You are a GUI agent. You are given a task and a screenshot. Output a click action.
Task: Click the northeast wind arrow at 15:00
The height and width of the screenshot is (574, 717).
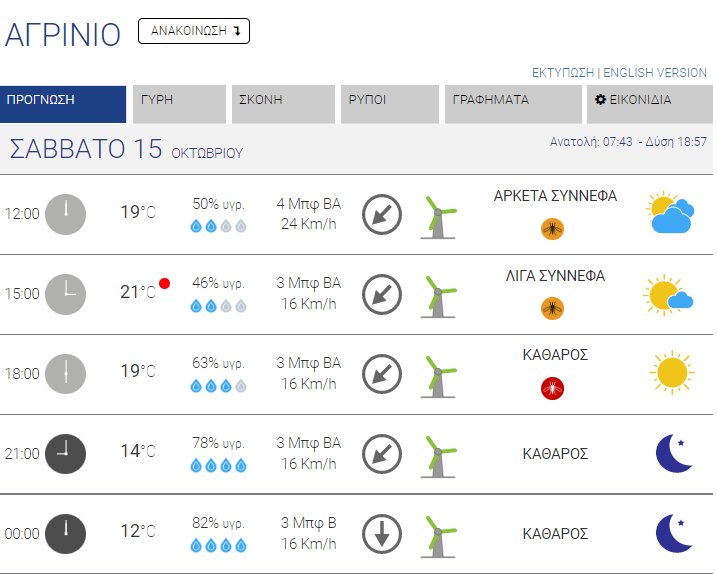382,294
